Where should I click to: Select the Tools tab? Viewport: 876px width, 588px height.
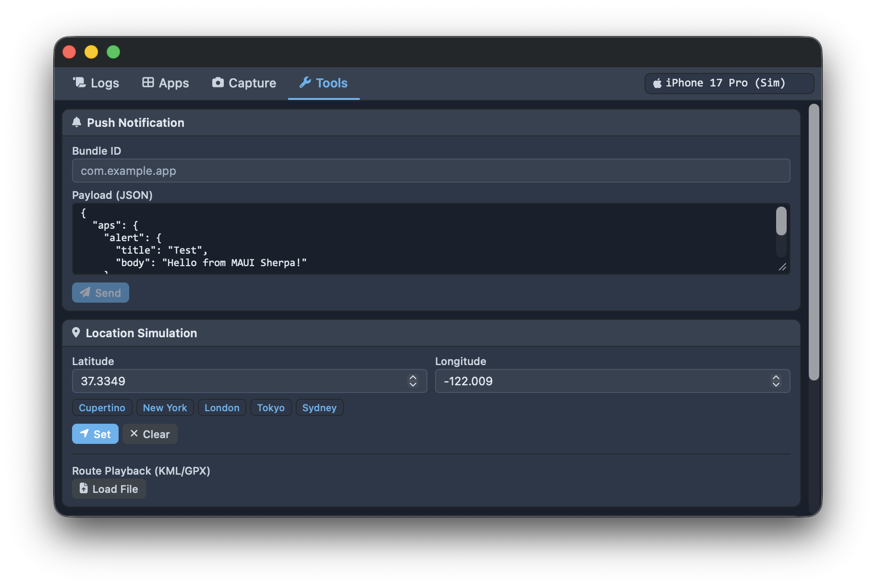324,83
